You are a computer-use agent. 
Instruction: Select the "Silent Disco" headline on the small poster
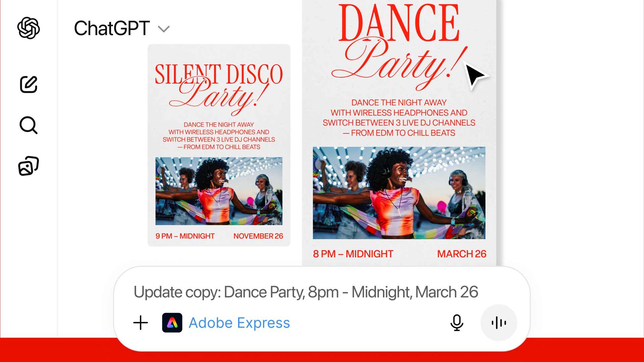click(x=219, y=74)
